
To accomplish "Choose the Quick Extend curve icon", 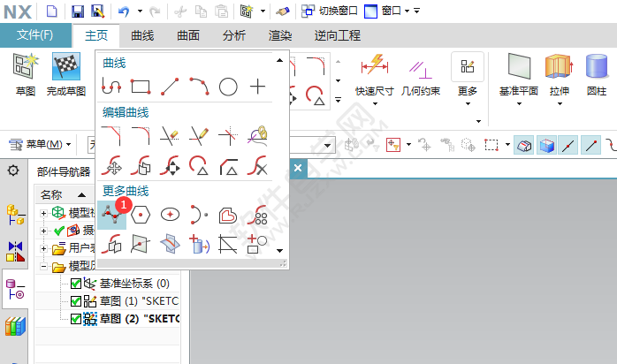I will pos(199,136).
